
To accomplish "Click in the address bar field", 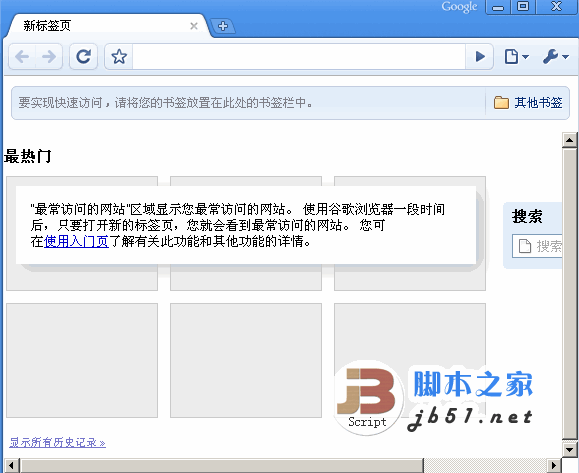I will click(x=299, y=56).
